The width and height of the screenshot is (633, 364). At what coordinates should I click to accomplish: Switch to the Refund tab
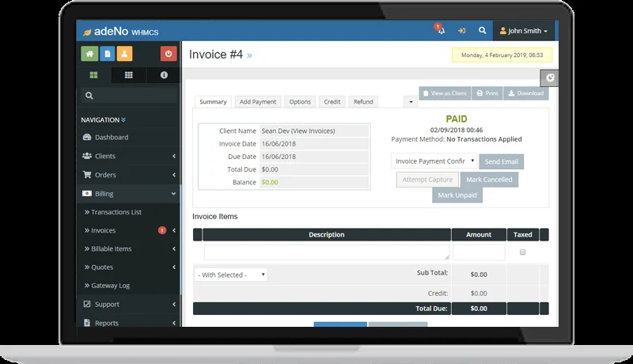click(363, 102)
